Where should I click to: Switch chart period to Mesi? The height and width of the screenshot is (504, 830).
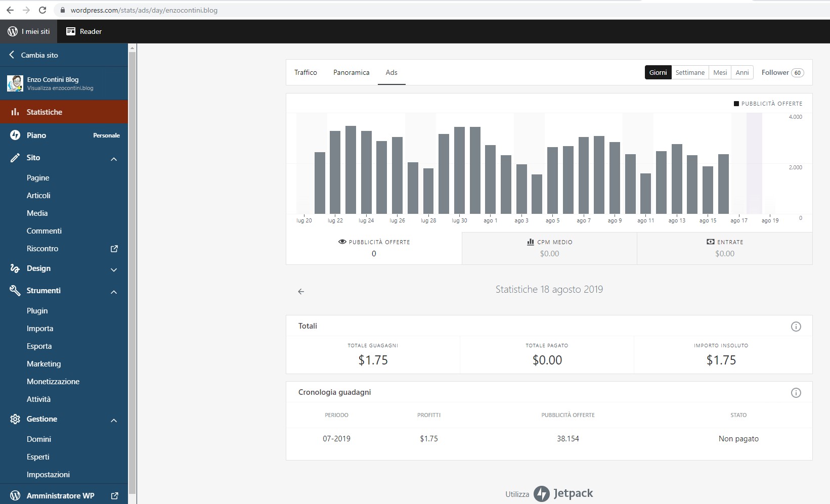[x=720, y=72]
